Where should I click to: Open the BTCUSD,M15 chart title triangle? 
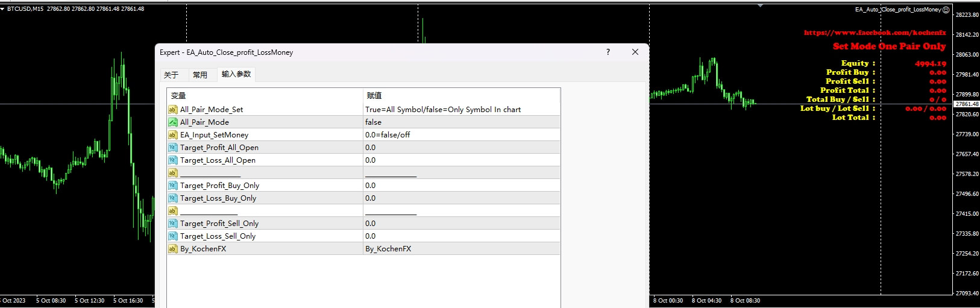3,9
